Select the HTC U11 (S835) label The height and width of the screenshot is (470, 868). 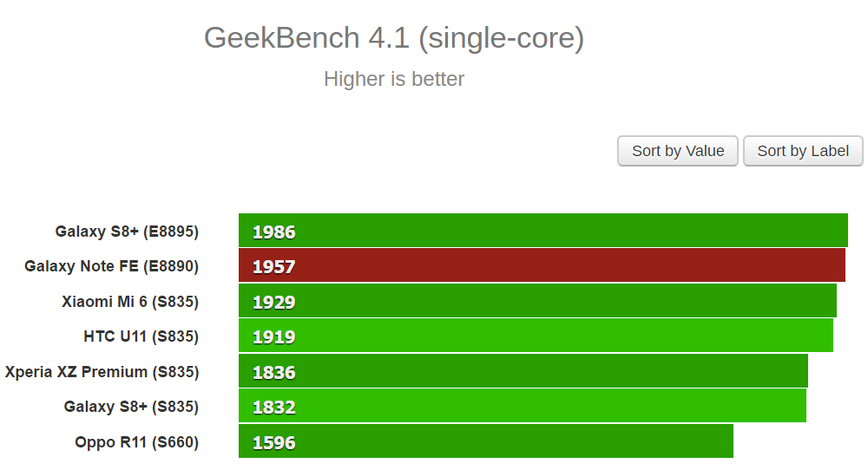(141, 336)
